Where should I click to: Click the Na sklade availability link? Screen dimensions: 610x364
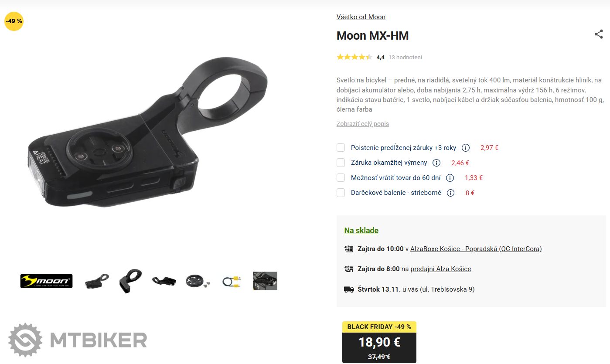[361, 231]
